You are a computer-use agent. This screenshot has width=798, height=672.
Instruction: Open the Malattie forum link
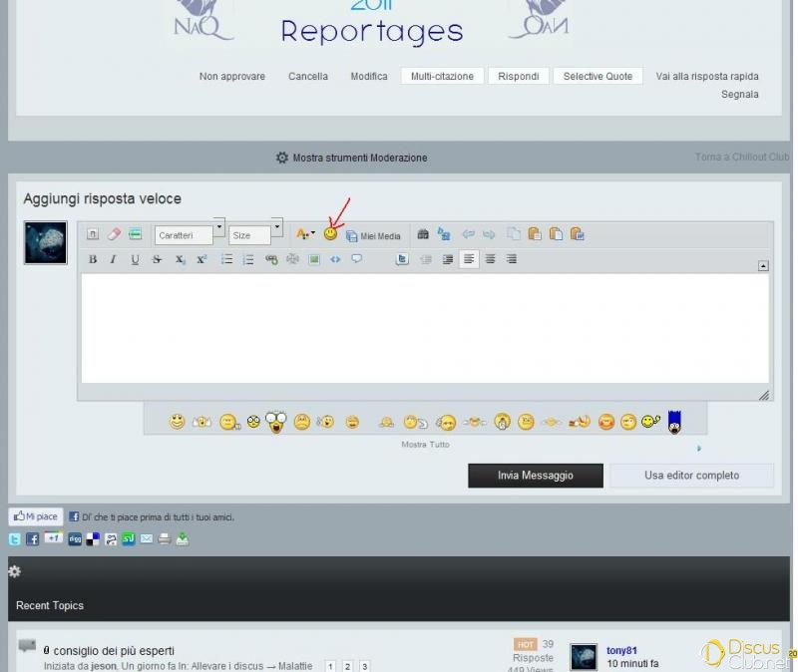coord(295,666)
